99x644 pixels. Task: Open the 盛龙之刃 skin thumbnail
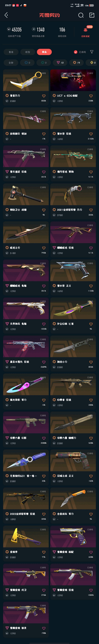tap(26, 232)
